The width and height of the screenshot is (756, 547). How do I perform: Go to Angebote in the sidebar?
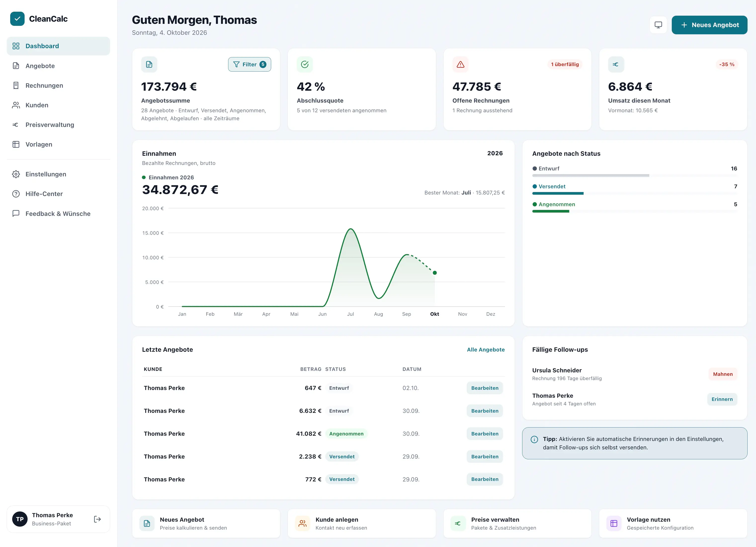click(58, 66)
